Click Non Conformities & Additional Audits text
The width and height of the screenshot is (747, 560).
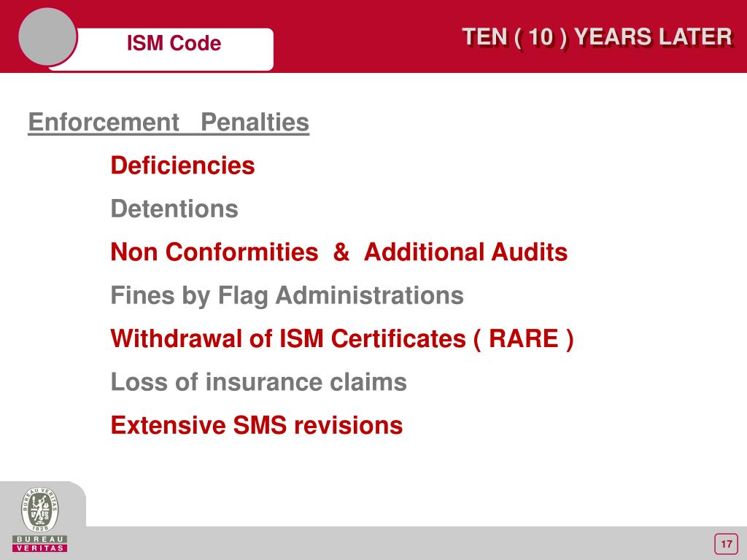pos(339,252)
